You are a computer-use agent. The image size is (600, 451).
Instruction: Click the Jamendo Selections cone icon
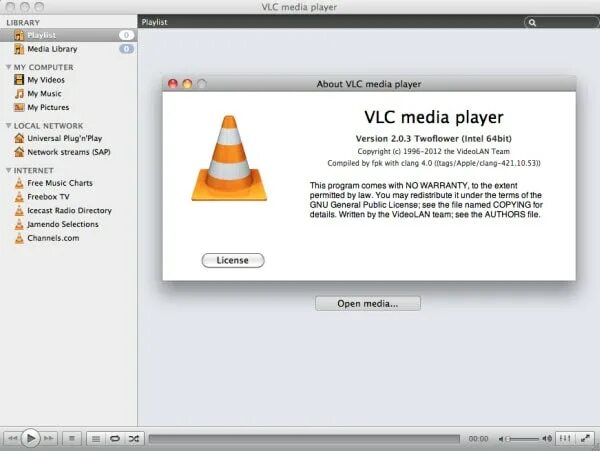(19, 225)
